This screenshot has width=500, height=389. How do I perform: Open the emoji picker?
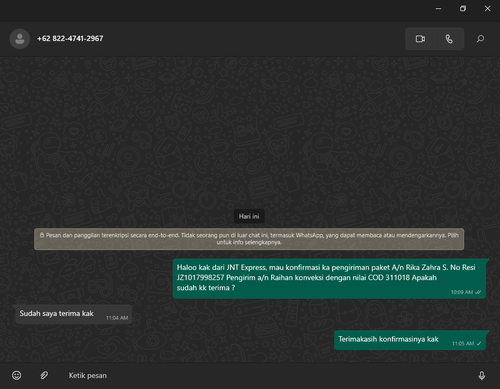(x=17, y=375)
